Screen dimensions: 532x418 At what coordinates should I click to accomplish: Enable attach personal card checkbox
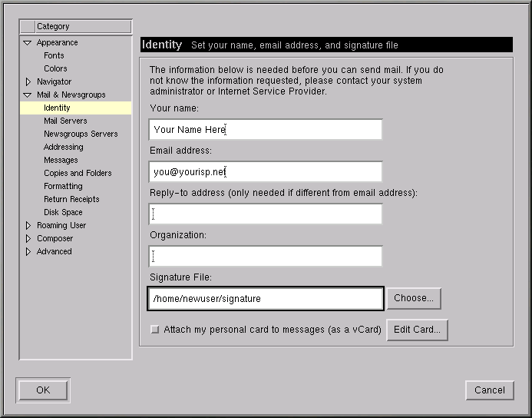click(x=155, y=330)
